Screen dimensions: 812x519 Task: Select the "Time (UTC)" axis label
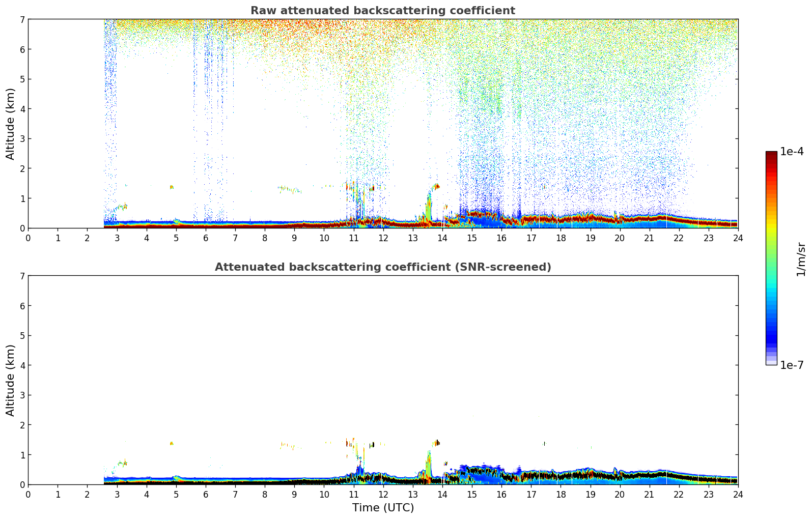383,508
